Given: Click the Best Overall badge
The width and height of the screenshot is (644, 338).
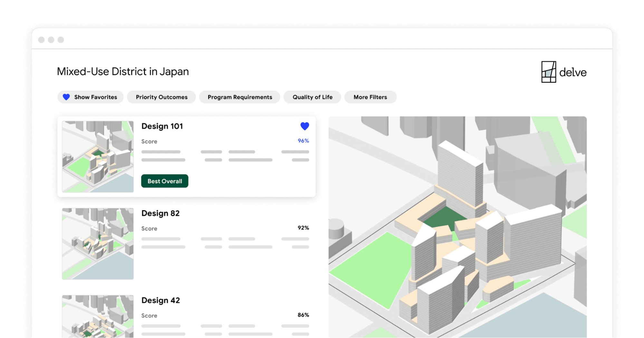Looking at the screenshot, I should point(164,181).
